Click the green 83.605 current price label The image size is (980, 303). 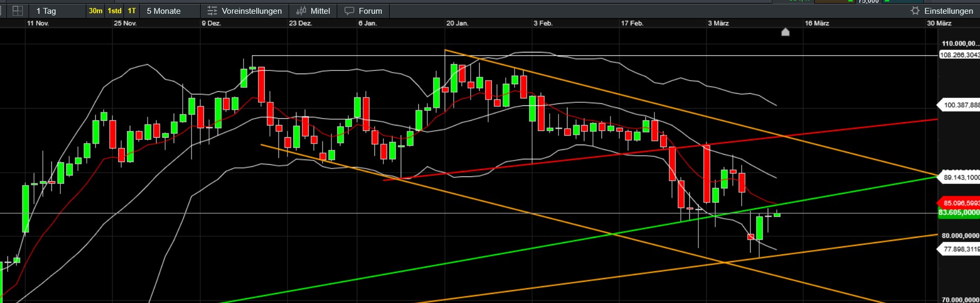pos(959,212)
